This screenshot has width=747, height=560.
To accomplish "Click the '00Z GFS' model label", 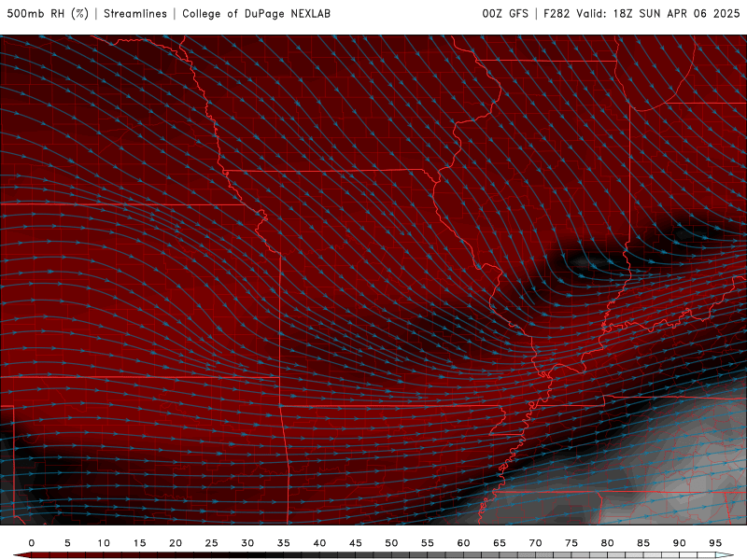I will click(505, 14).
